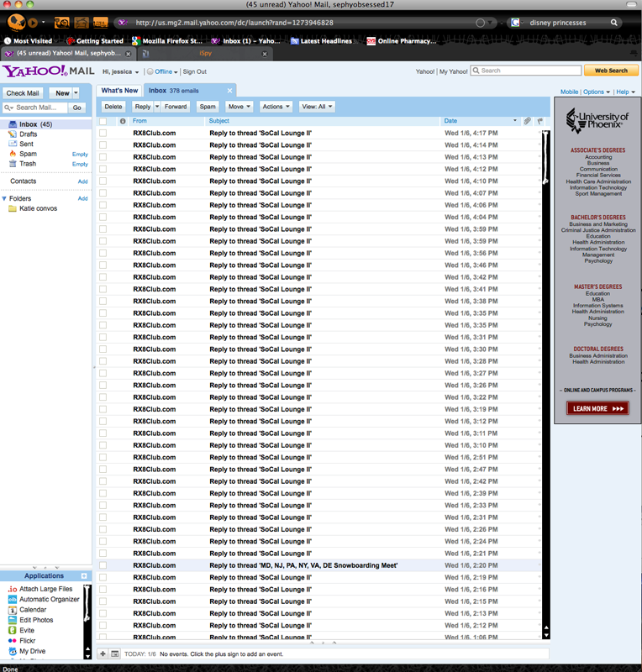Open the Edit Photos application icon
The width and height of the screenshot is (642, 672).
point(13,620)
